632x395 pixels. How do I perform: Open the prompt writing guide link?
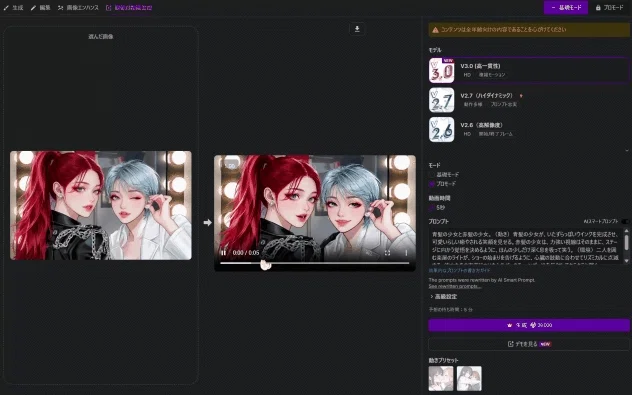coord(459,270)
